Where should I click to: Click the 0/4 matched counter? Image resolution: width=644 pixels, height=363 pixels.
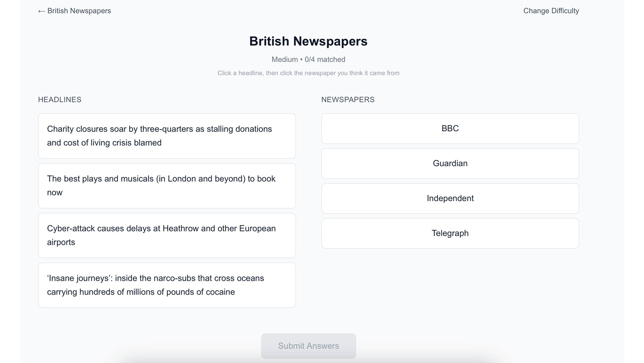pos(325,59)
